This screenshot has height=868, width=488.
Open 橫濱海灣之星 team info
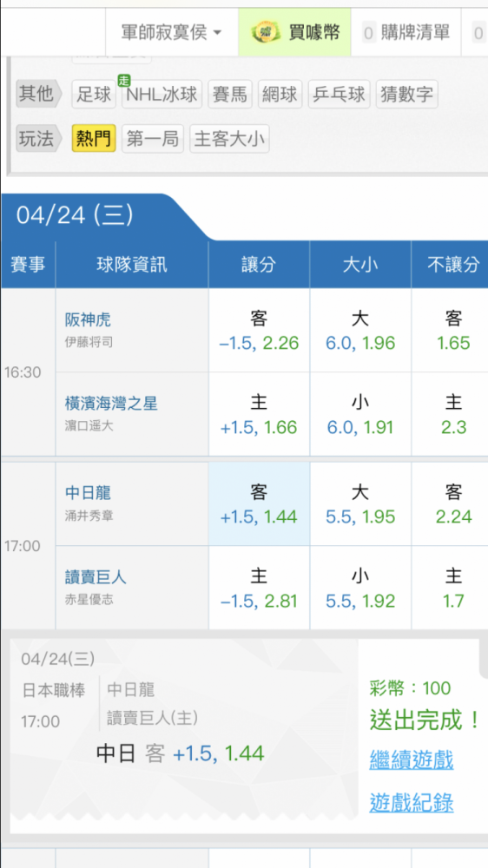111,403
